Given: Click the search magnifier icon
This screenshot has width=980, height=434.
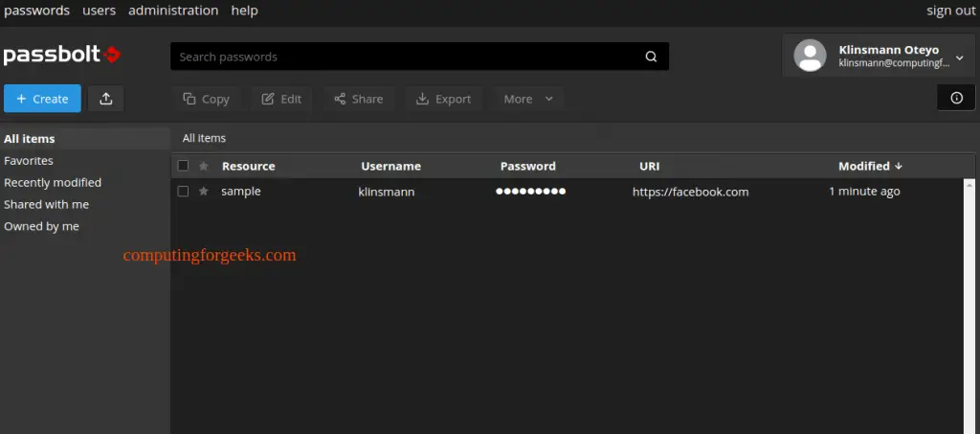Looking at the screenshot, I should click(x=651, y=57).
